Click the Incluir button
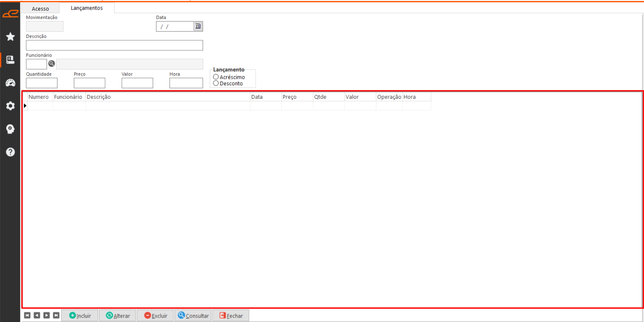Image resolution: width=644 pixels, height=322 pixels. click(x=80, y=316)
